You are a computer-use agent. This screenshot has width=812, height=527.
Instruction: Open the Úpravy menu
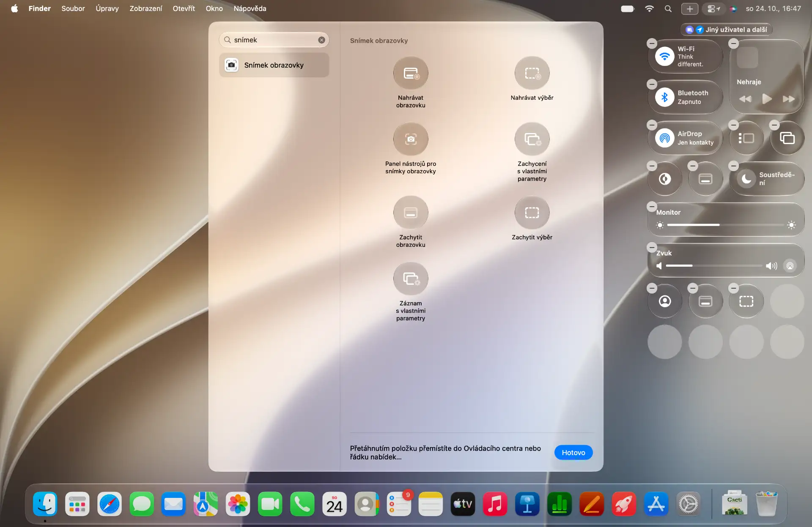[x=107, y=8]
